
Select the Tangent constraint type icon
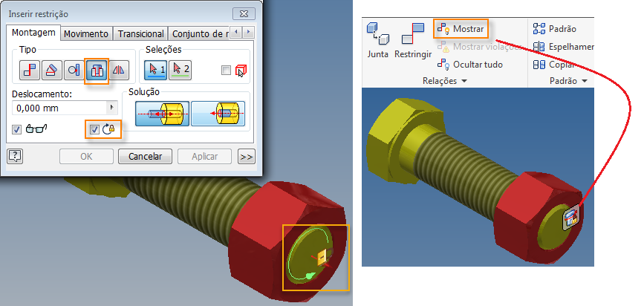coord(74,71)
